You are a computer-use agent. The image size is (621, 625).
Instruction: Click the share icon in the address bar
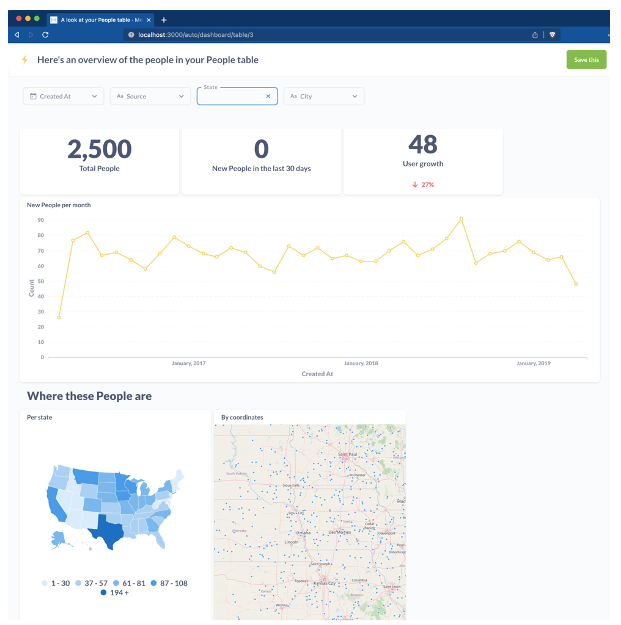pos(535,34)
